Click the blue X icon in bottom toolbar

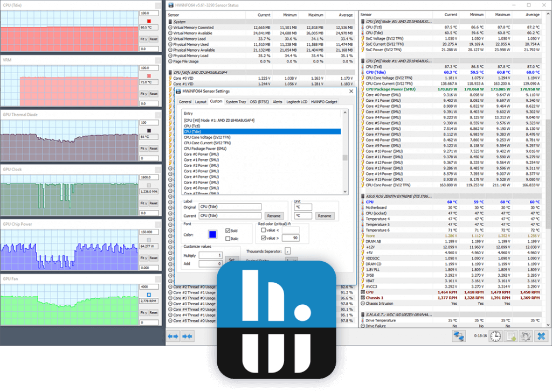tap(541, 336)
